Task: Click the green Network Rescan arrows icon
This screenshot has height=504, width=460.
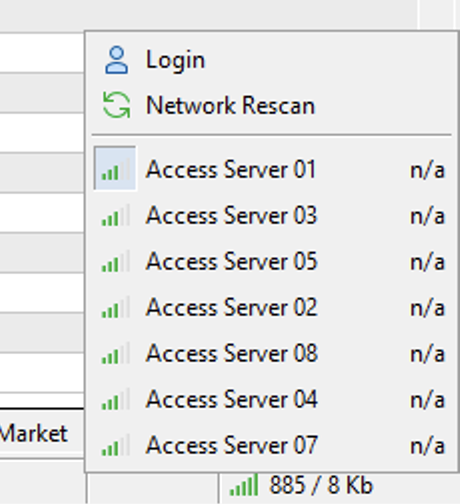Action: pyautogui.click(x=116, y=105)
